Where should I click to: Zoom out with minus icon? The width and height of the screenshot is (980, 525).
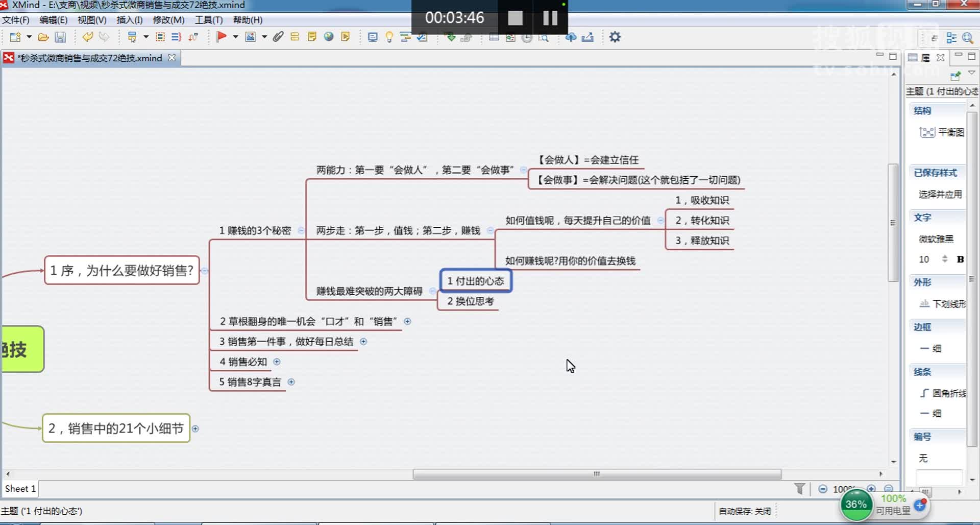(x=823, y=489)
